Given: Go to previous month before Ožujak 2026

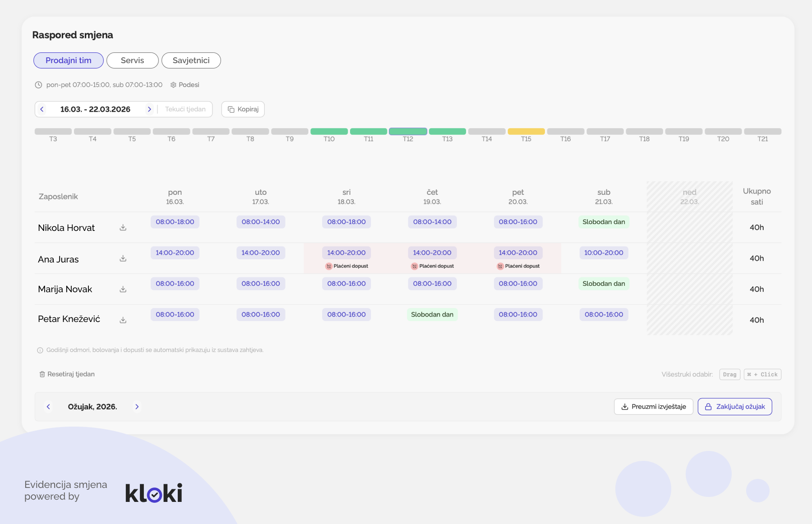Looking at the screenshot, I should [x=48, y=407].
